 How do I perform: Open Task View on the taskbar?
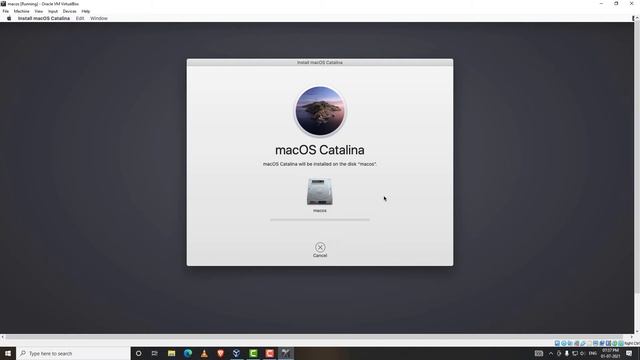coord(155,353)
